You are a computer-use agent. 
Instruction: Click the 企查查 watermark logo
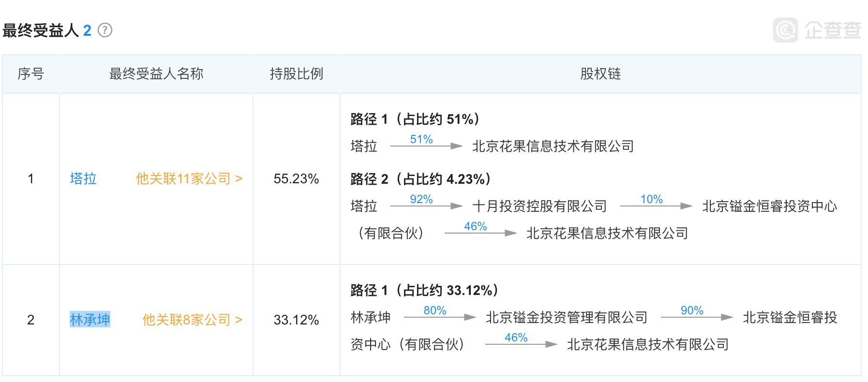click(x=817, y=30)
